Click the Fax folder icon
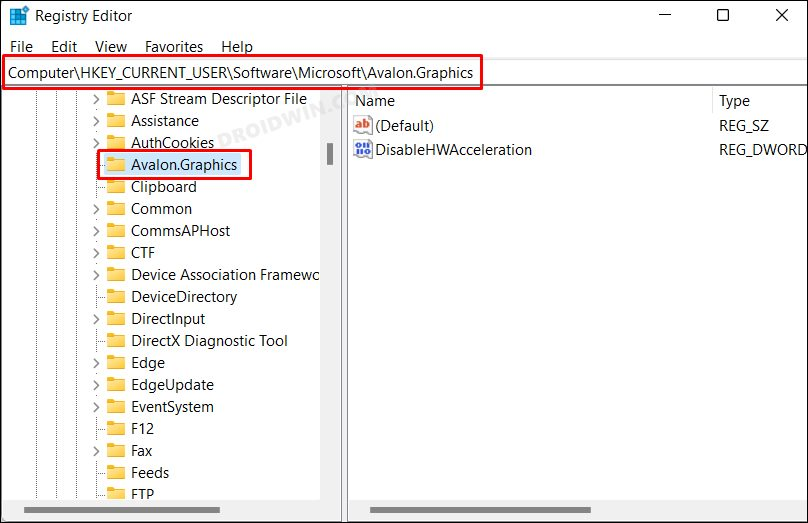 click(x=116, y=451)
